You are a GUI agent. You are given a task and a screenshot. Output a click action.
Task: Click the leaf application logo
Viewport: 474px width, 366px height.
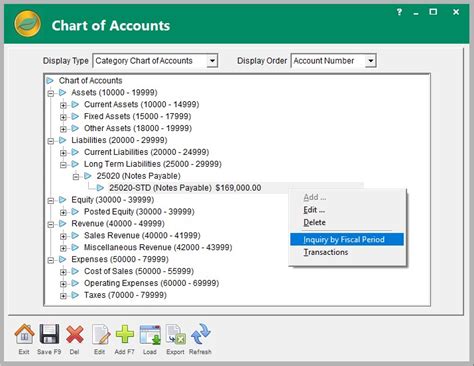coord(28,24)
